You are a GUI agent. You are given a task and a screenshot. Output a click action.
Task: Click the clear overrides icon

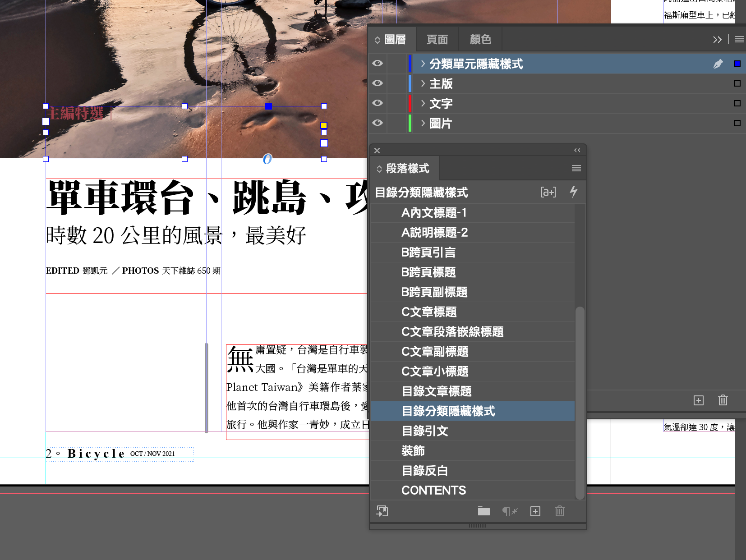click(510, 511)
